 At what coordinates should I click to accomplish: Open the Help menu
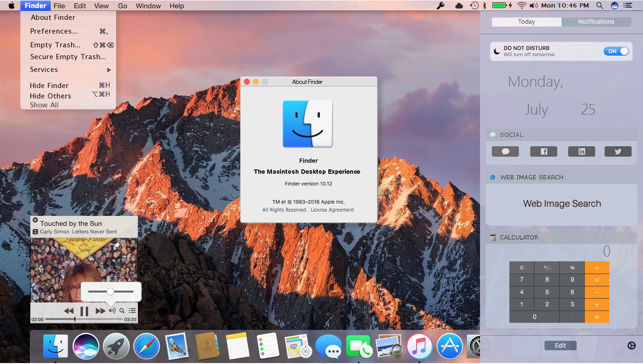click(x=177, y=6)
